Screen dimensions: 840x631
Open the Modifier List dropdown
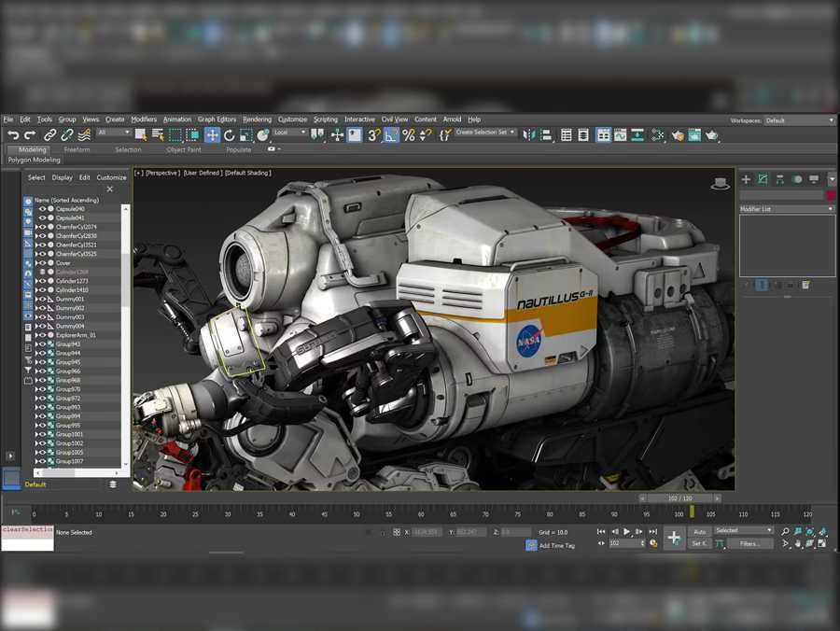787,209
